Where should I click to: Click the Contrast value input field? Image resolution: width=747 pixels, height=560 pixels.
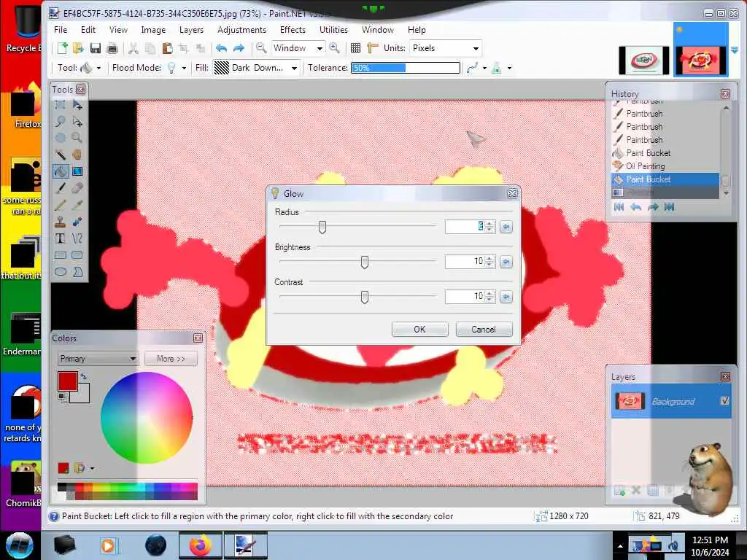pos(465,297)
